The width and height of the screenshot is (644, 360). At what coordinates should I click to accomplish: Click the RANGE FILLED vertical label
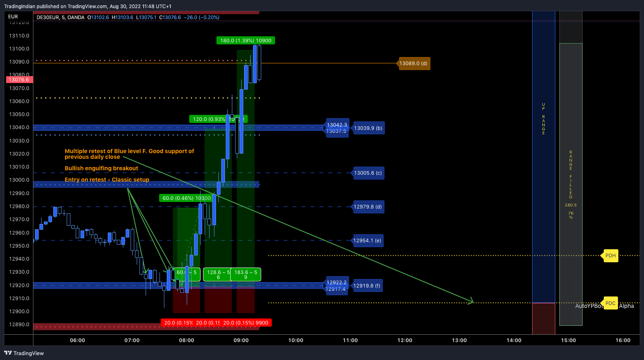[x=571, y=174]
